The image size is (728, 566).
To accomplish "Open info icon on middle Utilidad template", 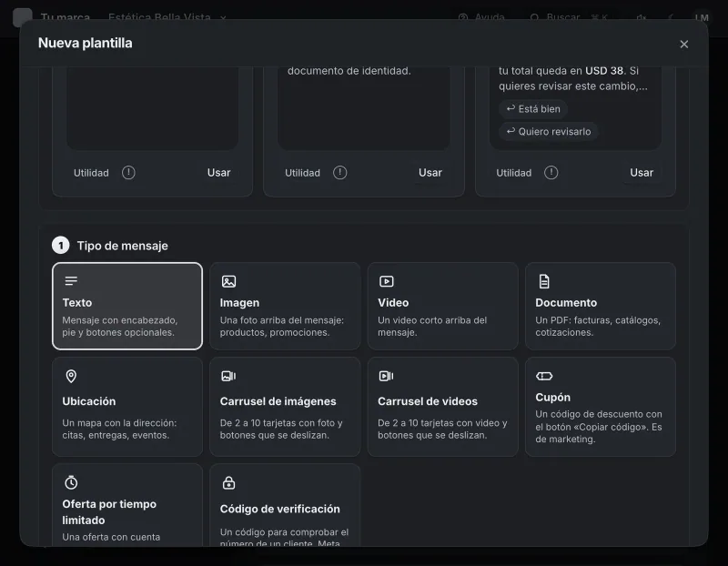I will (x=339, y=173).
